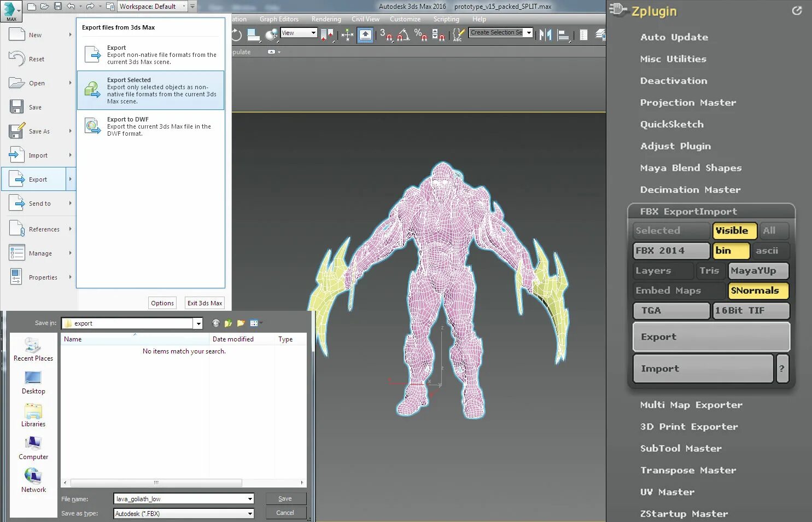Toggle the Embed Maps option
The image size is (812, 522).
(679, 291)
